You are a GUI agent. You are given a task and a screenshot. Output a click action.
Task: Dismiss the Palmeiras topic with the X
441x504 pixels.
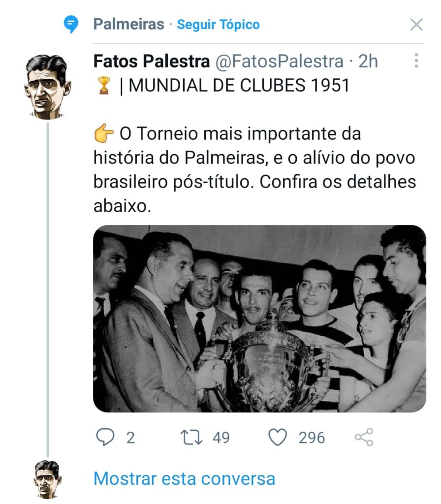tap(416, 25)
